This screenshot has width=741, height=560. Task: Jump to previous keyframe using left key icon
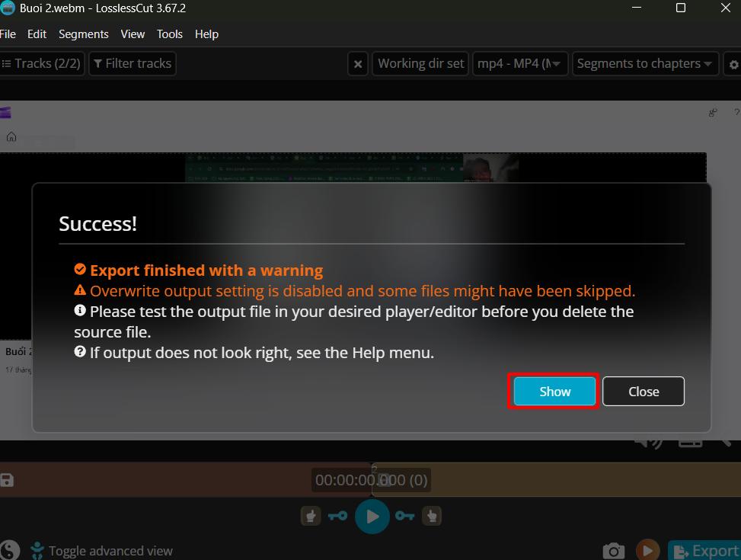pos(337,516)
